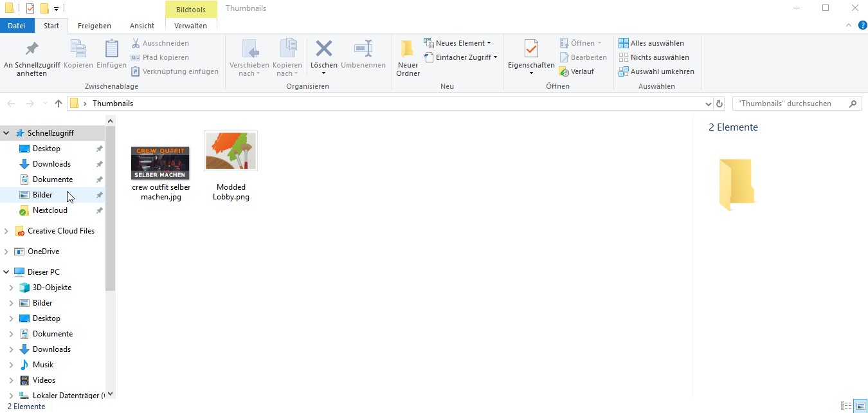Switch to Details view in status bar

(x=847, y=406)
